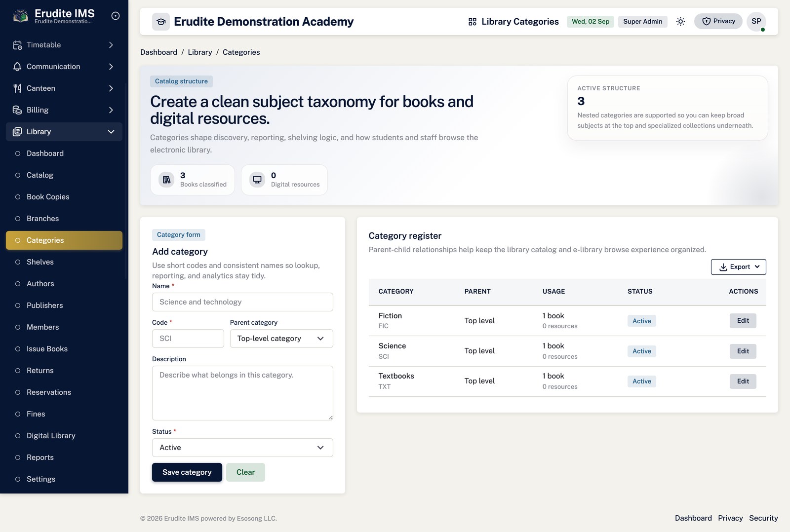The width and height of the screenshot is (790, 532).
Task: Open Library Settings in sidebar
Action: click(x=64, y=479)
